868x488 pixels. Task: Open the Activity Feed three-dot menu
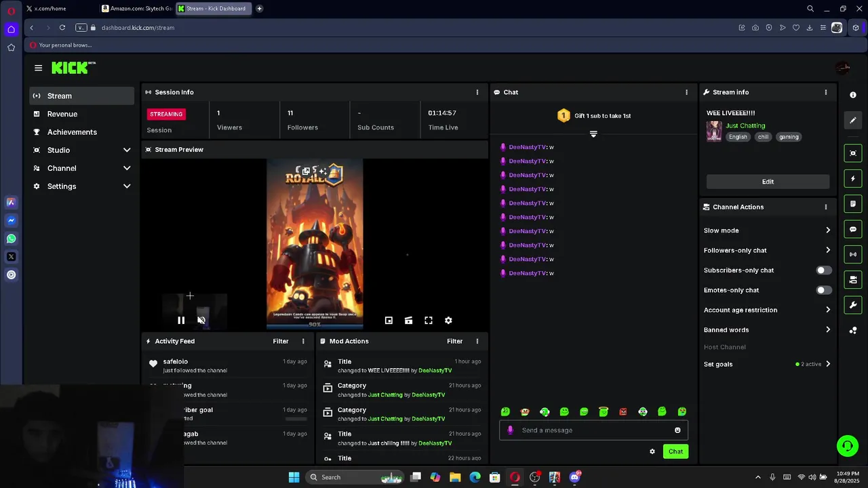[x=303, y=342]
